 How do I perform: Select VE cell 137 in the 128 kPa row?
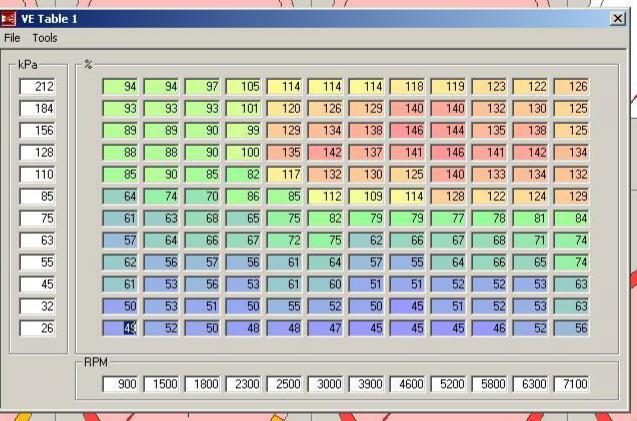pos(366,152)
